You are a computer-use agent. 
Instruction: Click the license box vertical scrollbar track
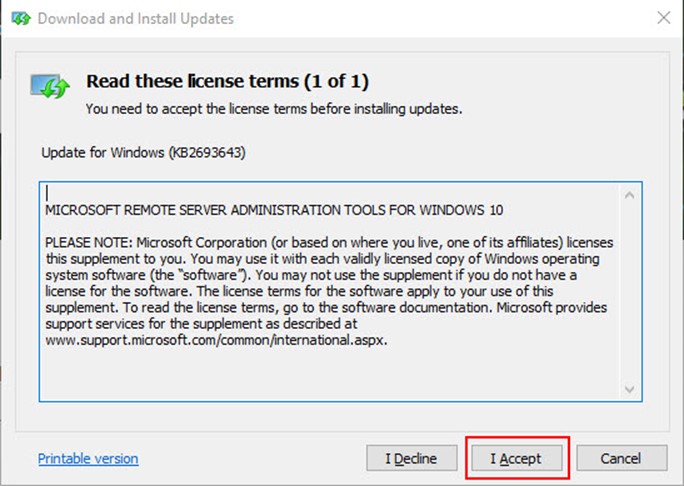(629, 292)
